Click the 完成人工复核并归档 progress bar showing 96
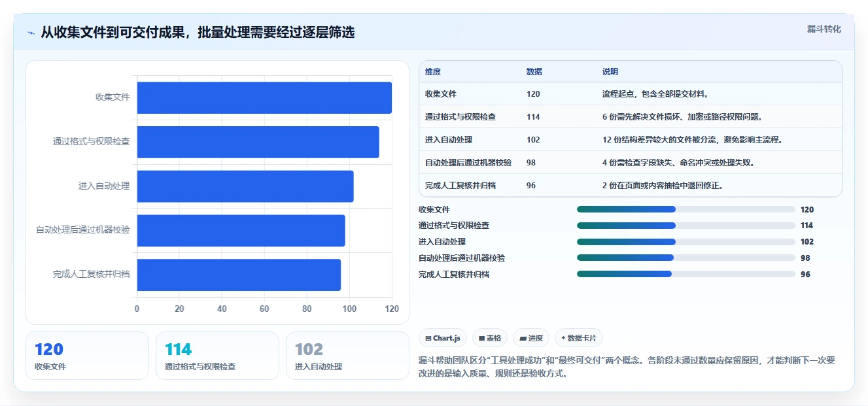This screenshot has width=868, height=406. [x=686, y=275]
